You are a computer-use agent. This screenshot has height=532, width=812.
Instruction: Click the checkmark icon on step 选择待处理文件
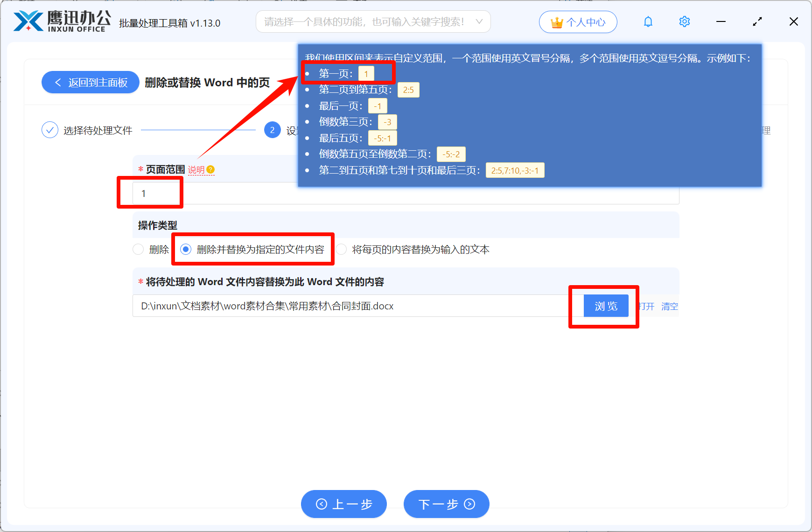coord(50,130)
